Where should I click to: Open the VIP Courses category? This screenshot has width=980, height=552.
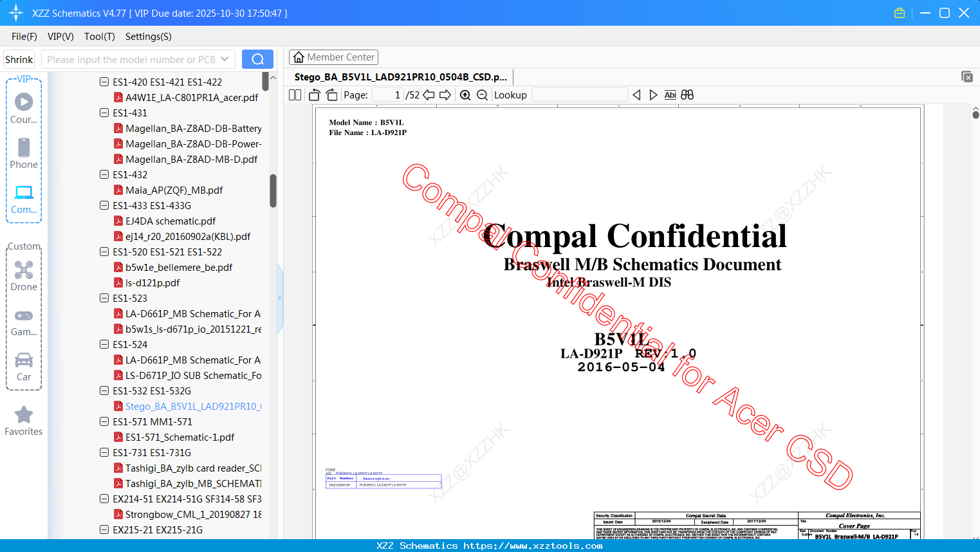(24, 109)
